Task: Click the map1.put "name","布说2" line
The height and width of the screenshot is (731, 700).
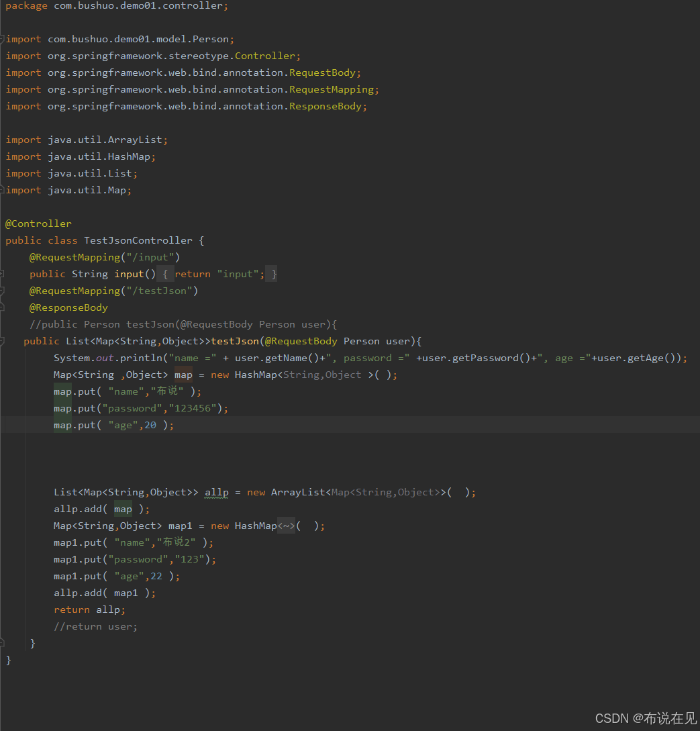Action: click(x=134, y=542)
